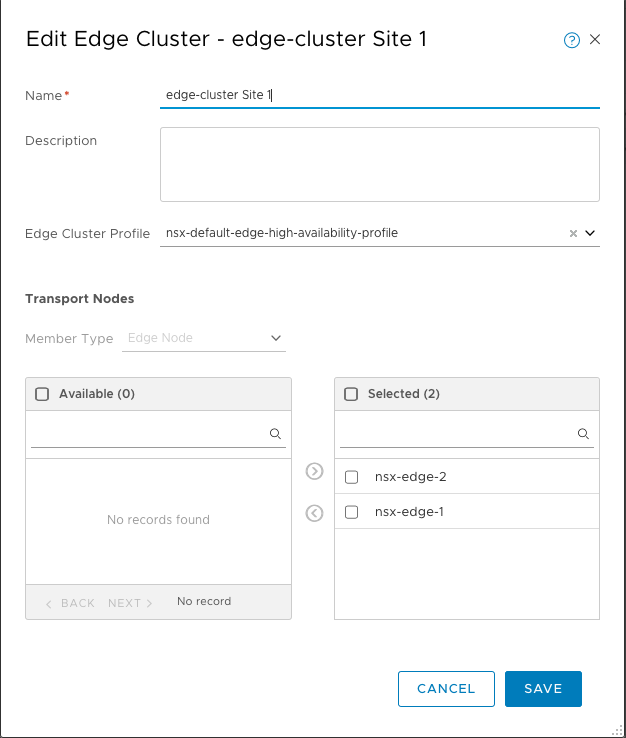The image size is (626, 738).
Task: Tick the nsx-edge-2 checkbox
Action: click(351, 477)
